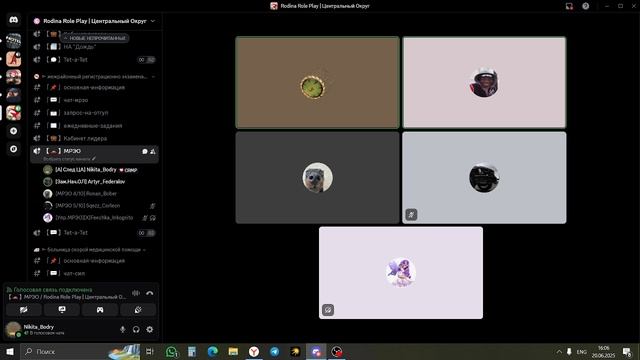Focus the dark gray tile with animal avatar
Image resolution: width=640 pixels, height=360 pixels.
tap(318, 178)
